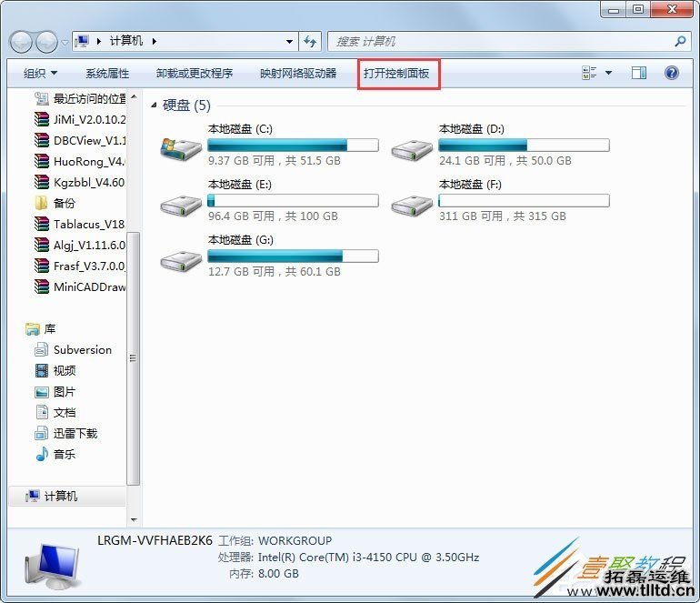700x603 pixels.
Task: Click the C: drive usage bar
Action: pos(293,146)
